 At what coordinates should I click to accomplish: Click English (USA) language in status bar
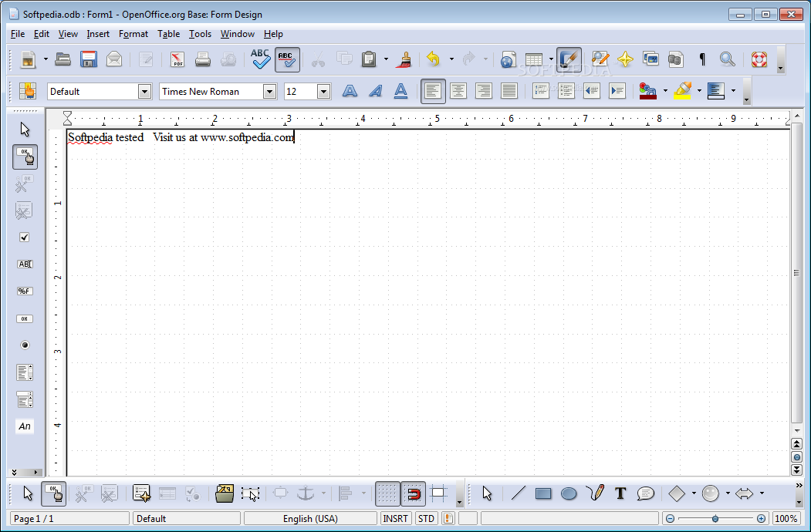click(x=310, y=519)
